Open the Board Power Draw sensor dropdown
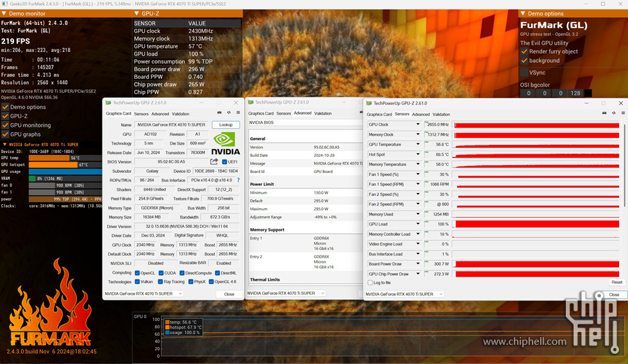The height and width of the screenshot is (364, 628). [x=418, y=264]
